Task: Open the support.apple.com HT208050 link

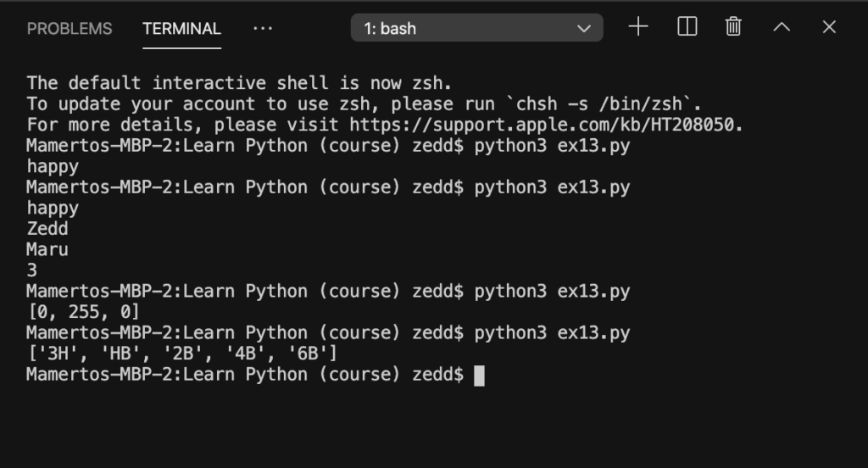Action: [545, 125]
